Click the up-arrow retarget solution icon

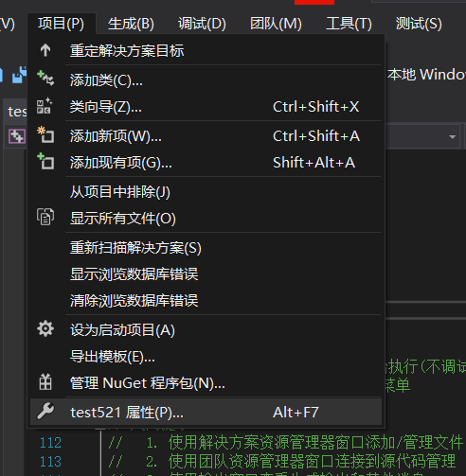[45, 50]
